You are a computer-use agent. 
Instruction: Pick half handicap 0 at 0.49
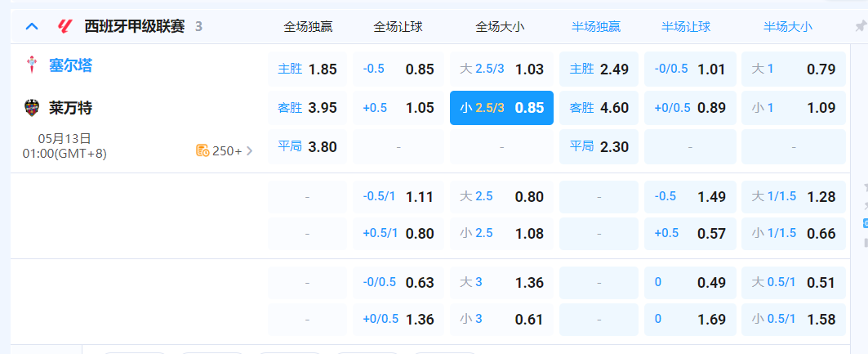tap(690, 283)
